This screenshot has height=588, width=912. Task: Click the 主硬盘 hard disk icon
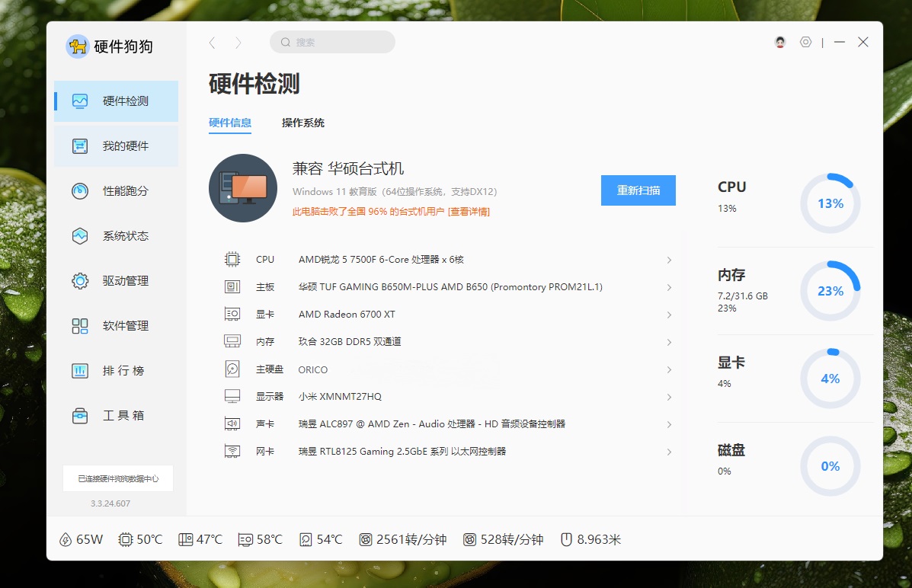click(x=232, y=369)
